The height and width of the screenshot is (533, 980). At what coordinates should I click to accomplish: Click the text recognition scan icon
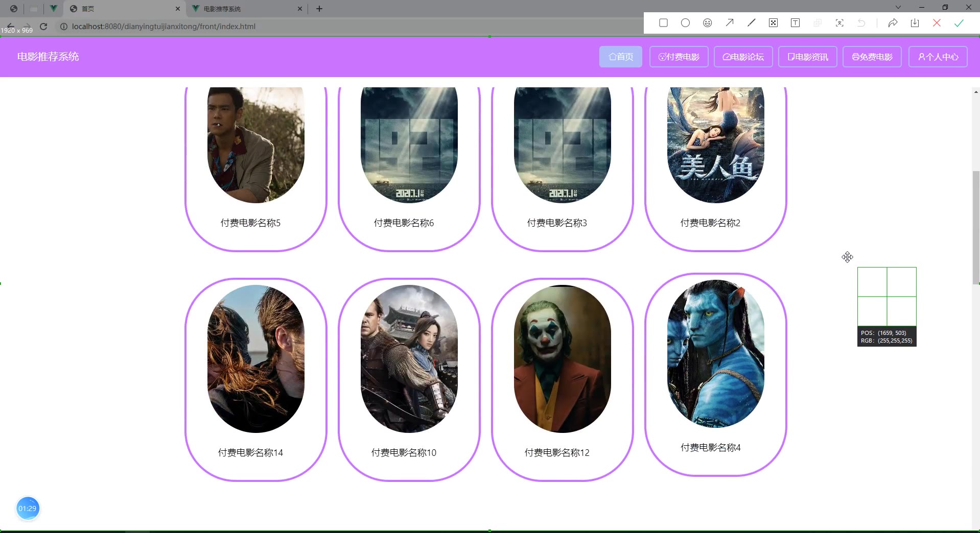pos(839,23)
